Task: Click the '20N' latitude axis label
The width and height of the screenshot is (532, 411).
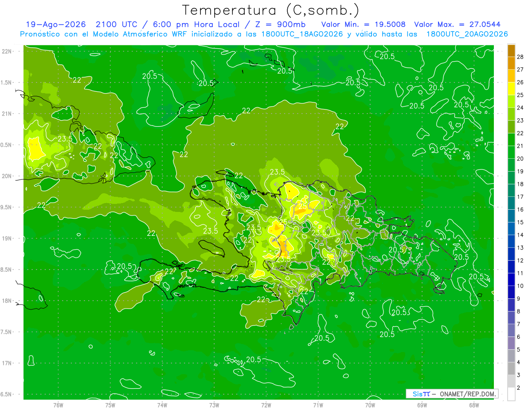Action: point(7,176)
